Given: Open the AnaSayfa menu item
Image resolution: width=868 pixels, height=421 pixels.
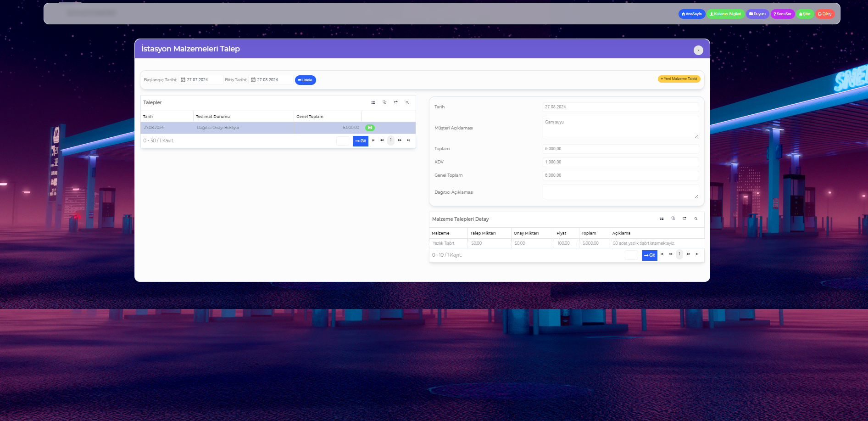Looking at the screenshot, I should tap(691, 14).
